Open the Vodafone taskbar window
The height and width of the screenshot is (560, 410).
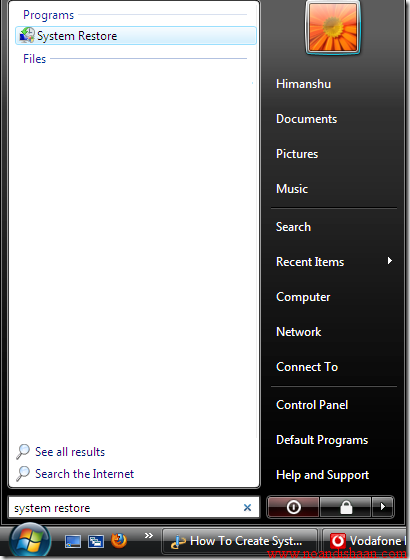(366, 541)
